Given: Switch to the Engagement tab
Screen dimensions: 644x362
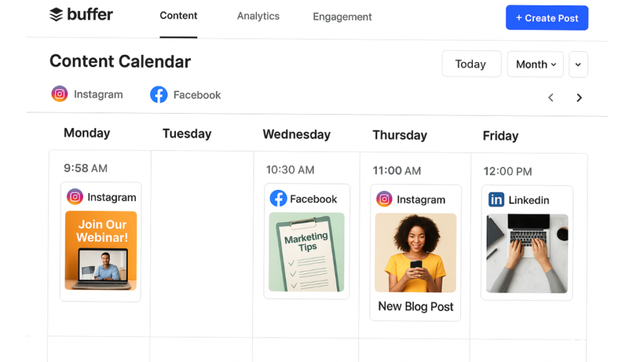Looking at the screenshot, I should [x=342, y=17].
